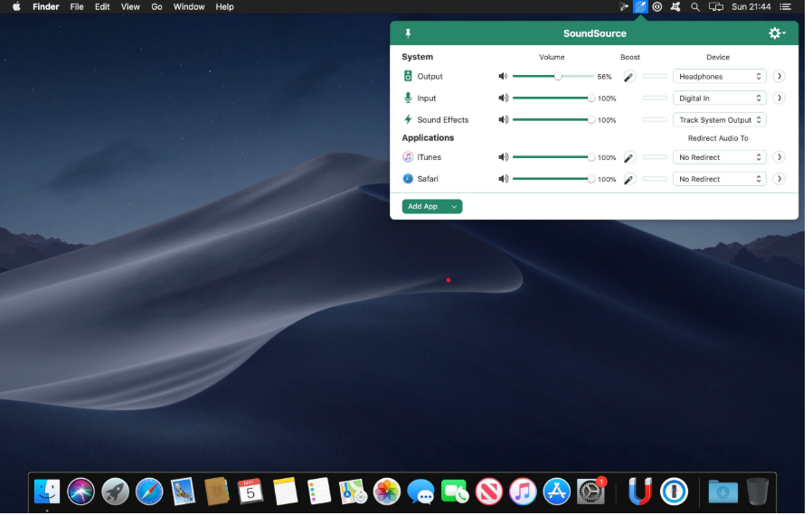The image size is (812, 515).
Task: Mute the Input device speaker icon
Action: [x=504, y=98]
